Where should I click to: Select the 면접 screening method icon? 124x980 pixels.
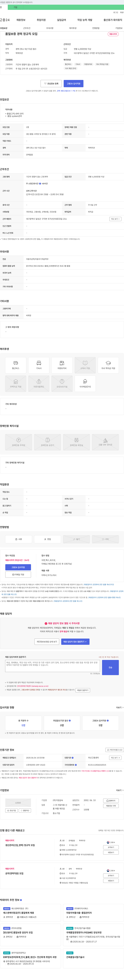(47, 539)
